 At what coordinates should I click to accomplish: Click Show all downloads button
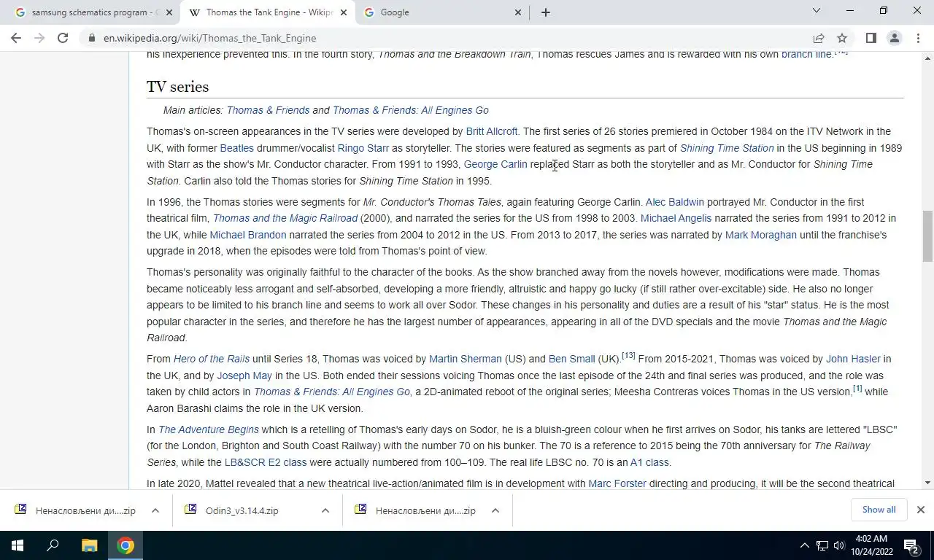tap(879, 510)
